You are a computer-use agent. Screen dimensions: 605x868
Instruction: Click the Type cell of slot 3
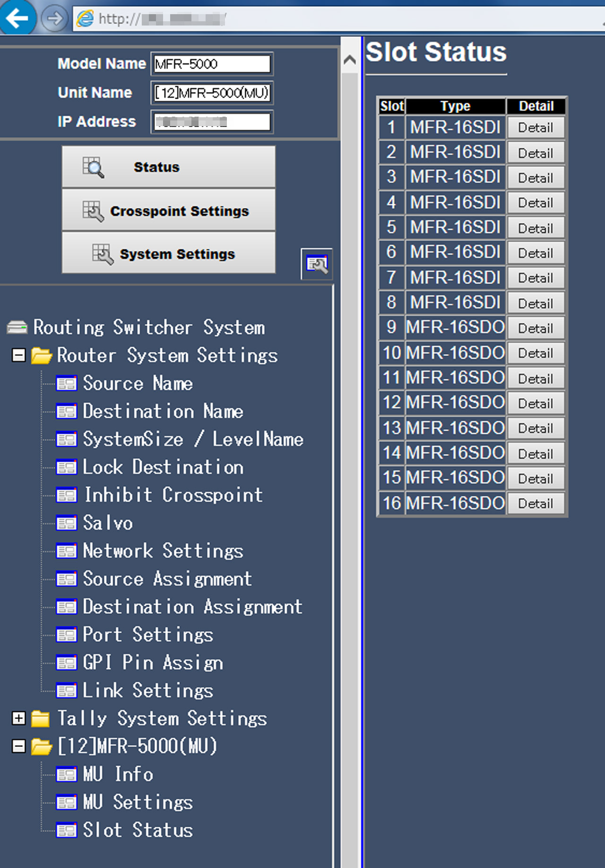(456, 177)
